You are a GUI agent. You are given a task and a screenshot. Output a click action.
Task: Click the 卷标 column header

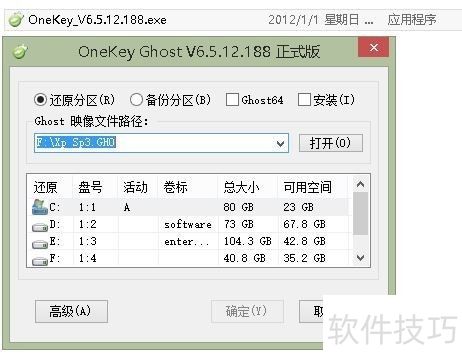click(x=175, y=187)
